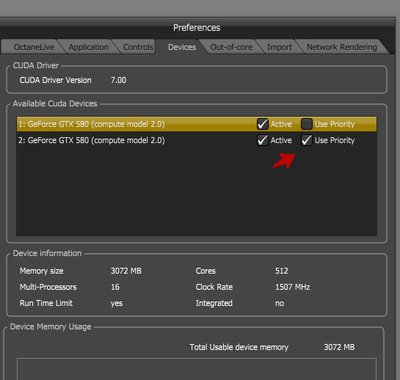Click the Clock Rate value 1507 MHz

point(292,287)
